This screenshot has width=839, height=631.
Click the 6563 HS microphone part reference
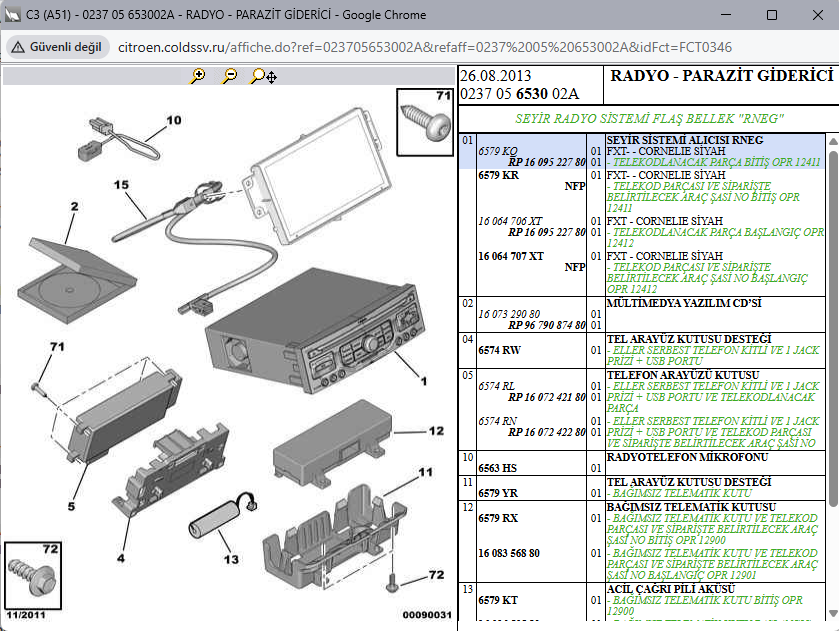(499, 467)
